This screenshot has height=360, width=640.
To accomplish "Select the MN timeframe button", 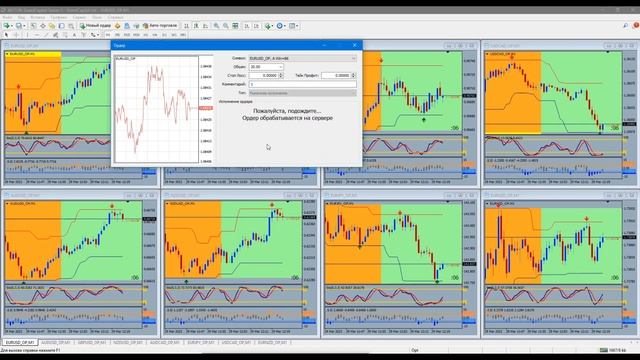I will (x=183, y=35).
